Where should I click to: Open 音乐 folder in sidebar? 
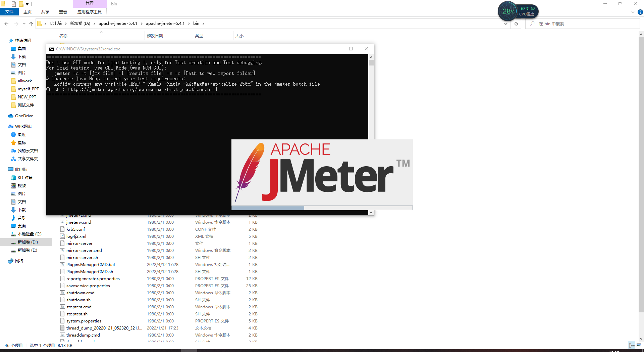[x=22, y=218]
